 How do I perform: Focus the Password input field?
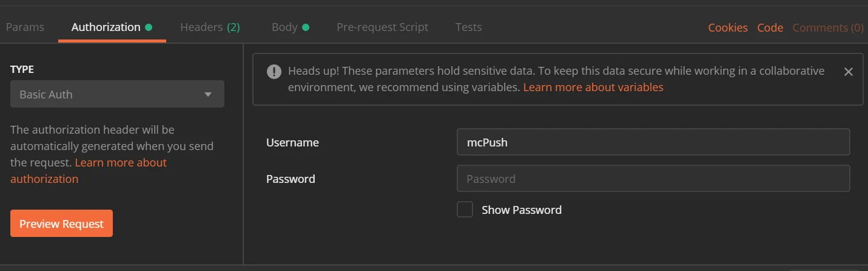point(653,179)
